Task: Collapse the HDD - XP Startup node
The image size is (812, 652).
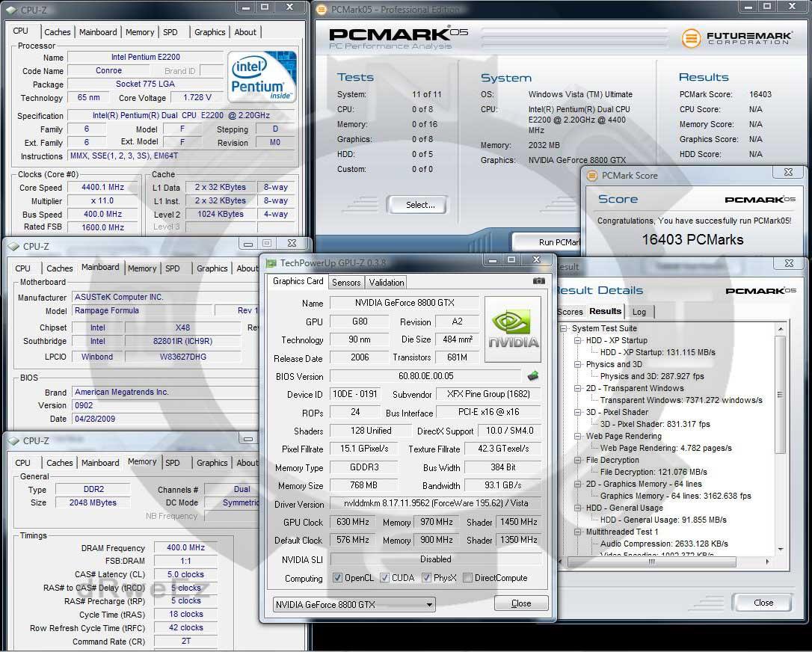Action: click(x=578, y=340)
